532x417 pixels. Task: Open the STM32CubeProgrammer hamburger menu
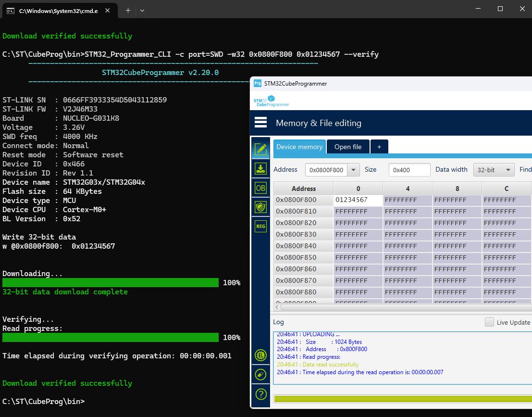[260, 123]
